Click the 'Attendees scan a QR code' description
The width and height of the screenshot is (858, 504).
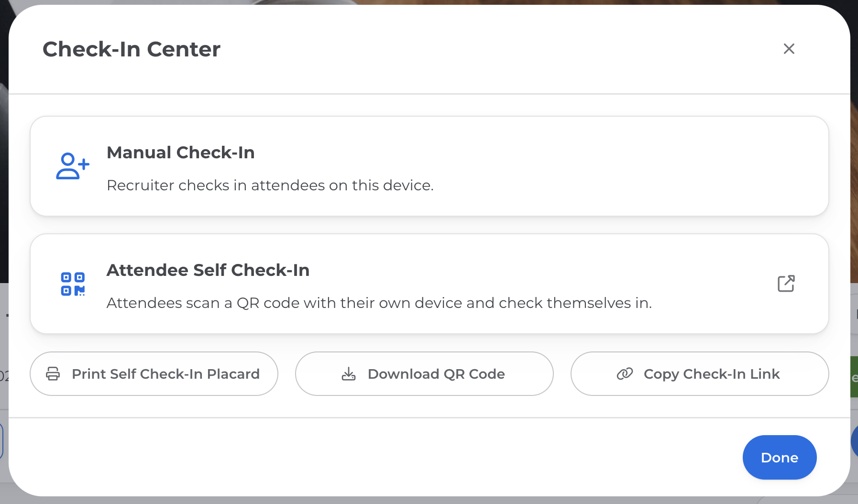(379, 303)
